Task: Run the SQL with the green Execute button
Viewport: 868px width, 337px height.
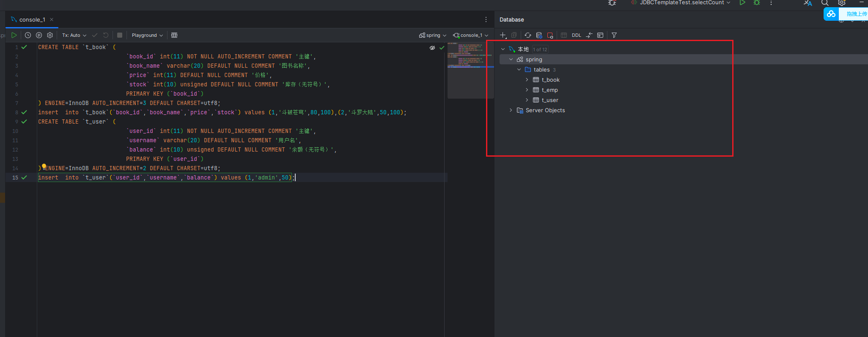Action: pos(14,35)
